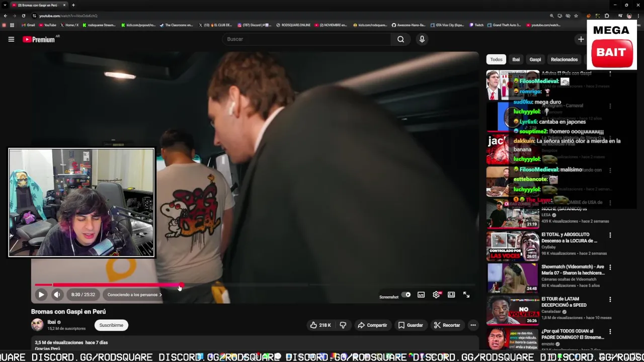The width and height of the screenshot is (644, 362).
Task: Share the video via Compartir
Action: [372, 325]
